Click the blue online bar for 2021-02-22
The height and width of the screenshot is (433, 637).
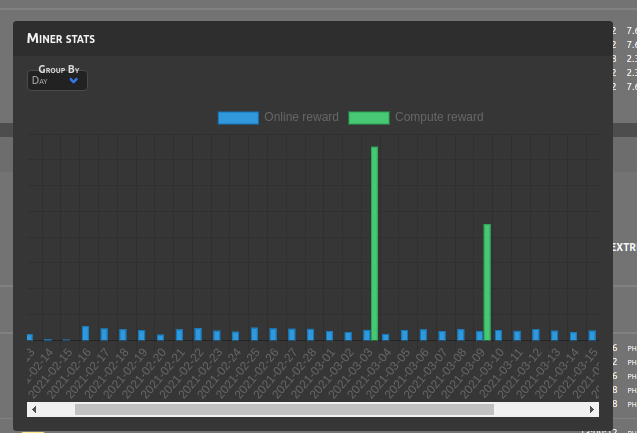pyautogui.click(x=198, y=334)
